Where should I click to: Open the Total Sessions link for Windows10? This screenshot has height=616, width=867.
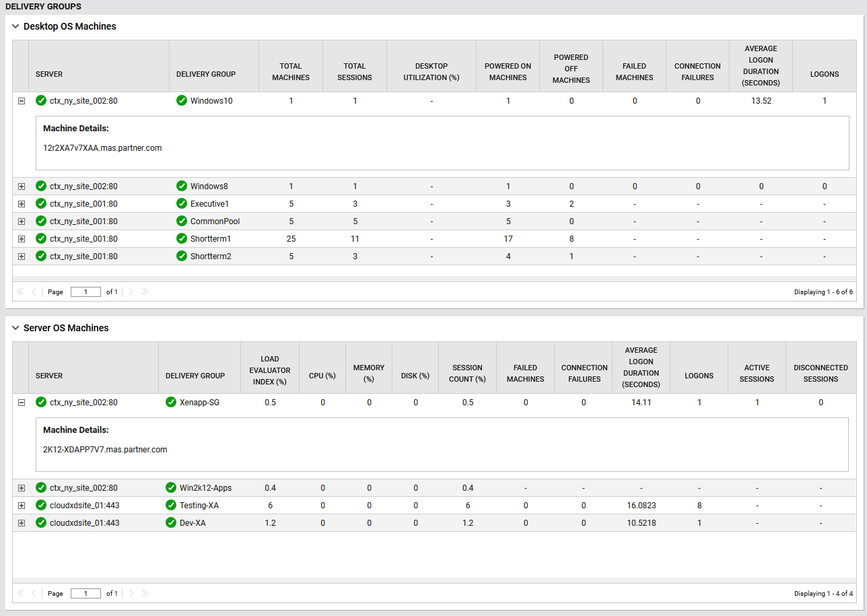pos(354,100)
